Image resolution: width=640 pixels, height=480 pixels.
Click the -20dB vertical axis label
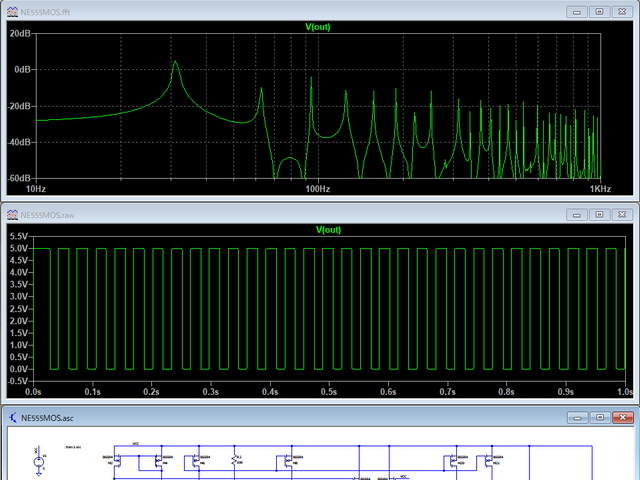click(19, 106)
